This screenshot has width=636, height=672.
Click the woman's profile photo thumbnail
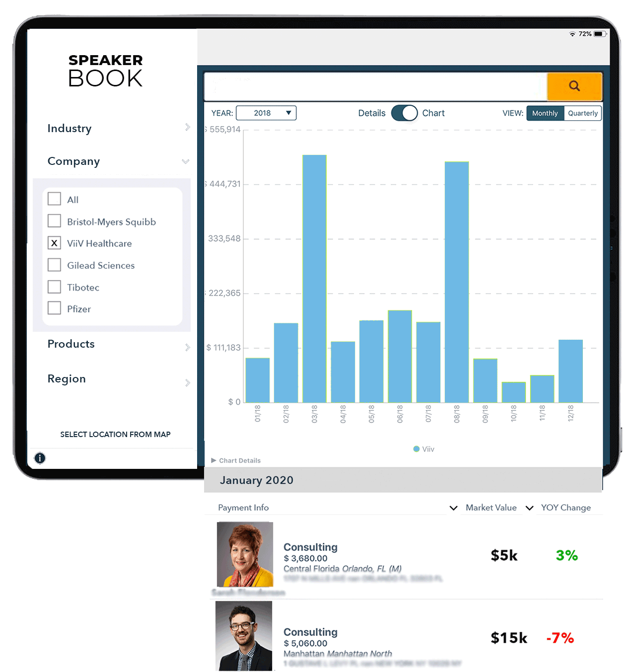(x=245, y=554)
